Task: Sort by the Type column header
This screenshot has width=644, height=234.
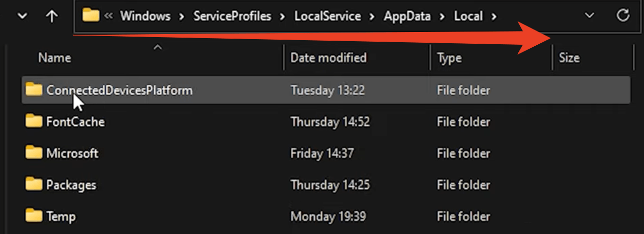Action: click(x=449, y=58)
